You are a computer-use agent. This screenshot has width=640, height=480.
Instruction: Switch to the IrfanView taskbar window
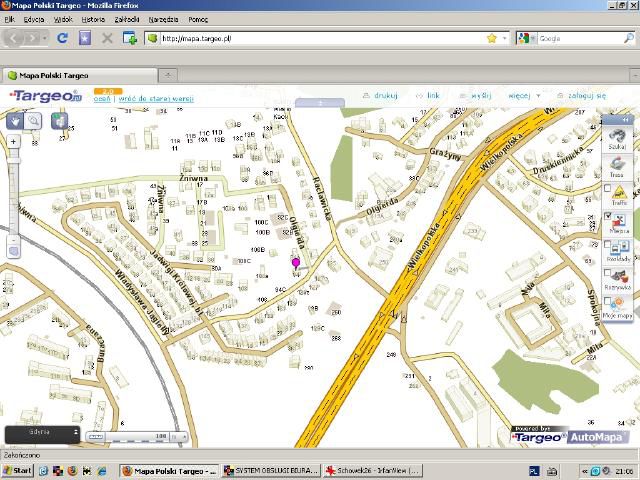pos(373,471)
